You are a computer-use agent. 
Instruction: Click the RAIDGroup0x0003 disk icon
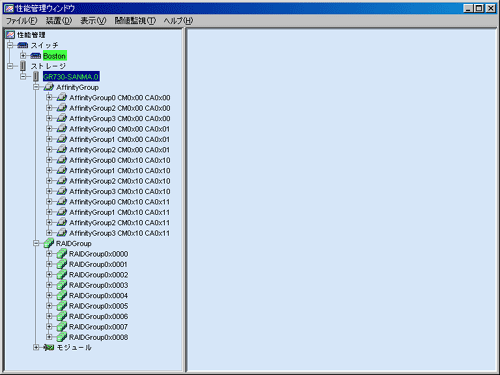point(62,285)
